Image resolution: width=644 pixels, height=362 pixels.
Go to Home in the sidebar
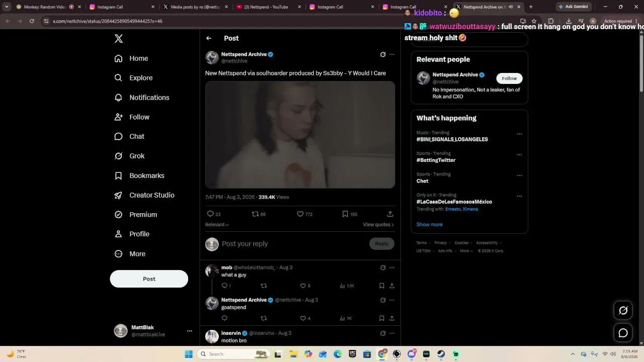pos(131,58)
